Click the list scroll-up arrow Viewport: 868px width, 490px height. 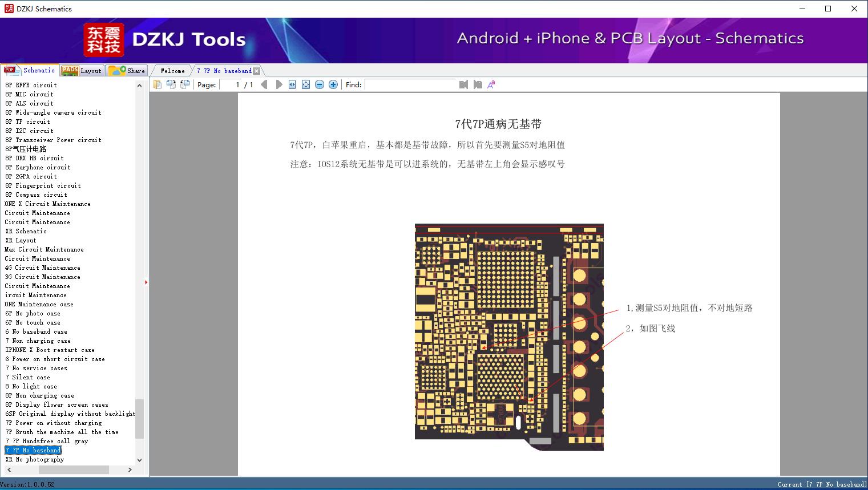tap(139, 86)
